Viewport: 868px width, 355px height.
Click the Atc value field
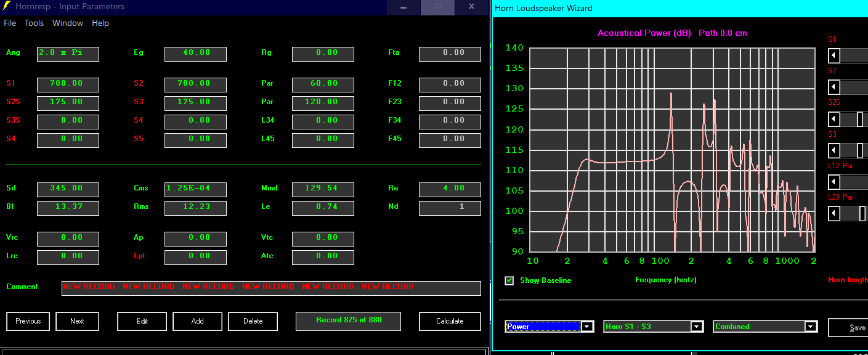point(323,257)
